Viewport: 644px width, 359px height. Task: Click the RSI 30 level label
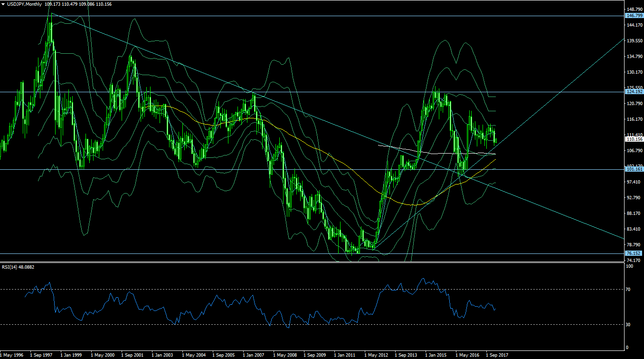pyautogui.click(x=629, y=324)
